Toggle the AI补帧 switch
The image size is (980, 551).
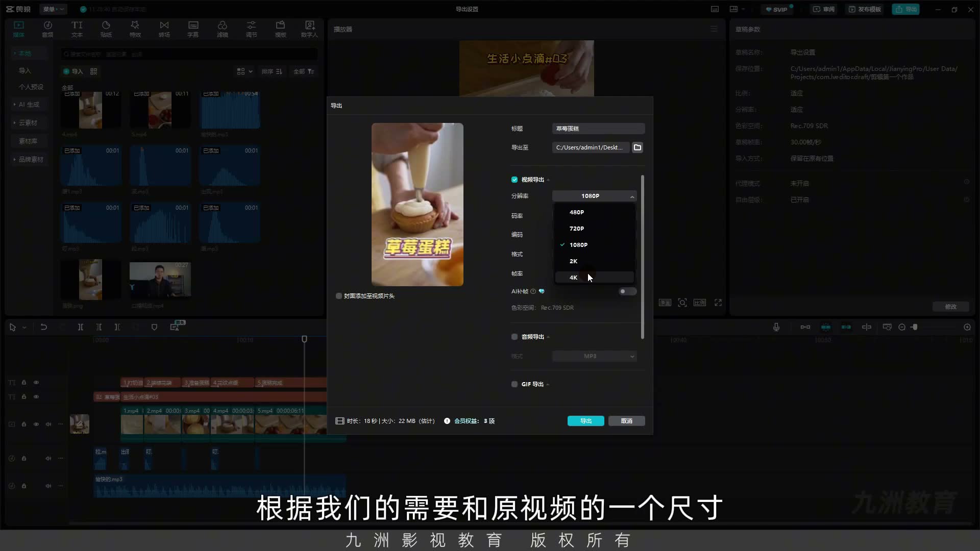(627, 291)
